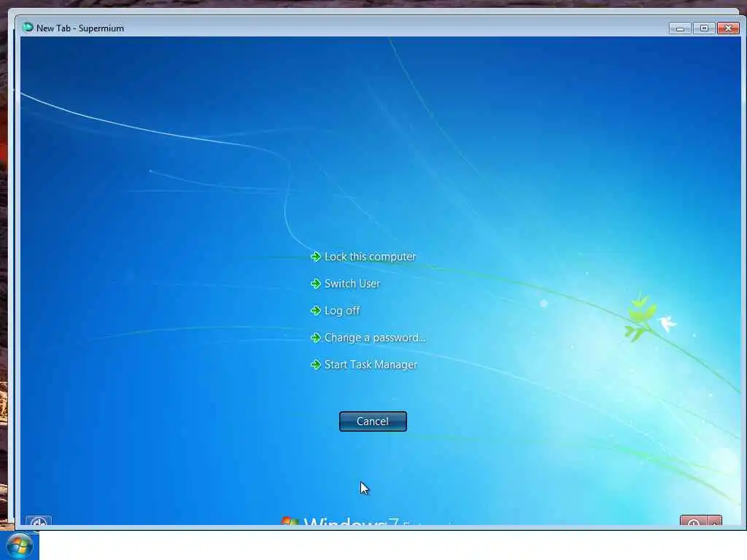Click the Supermium icon in title bar
The width and height of the screenshot is (747, 560).
28,28
